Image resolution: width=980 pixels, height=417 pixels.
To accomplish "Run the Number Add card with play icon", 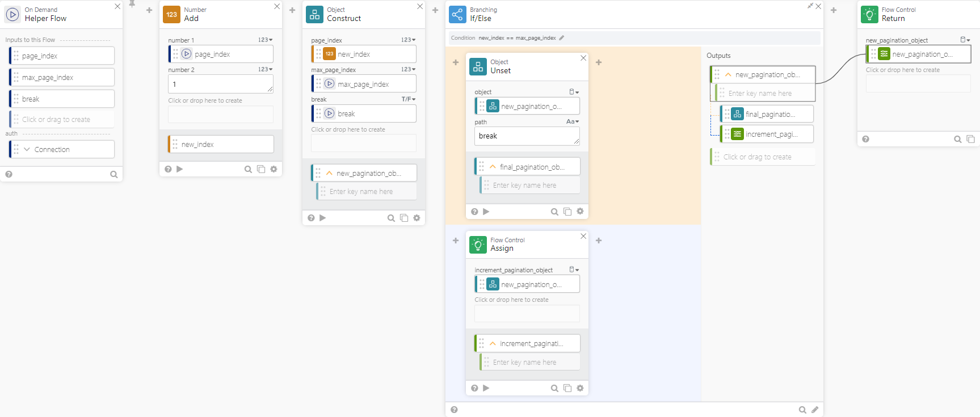I will (180, 169).
